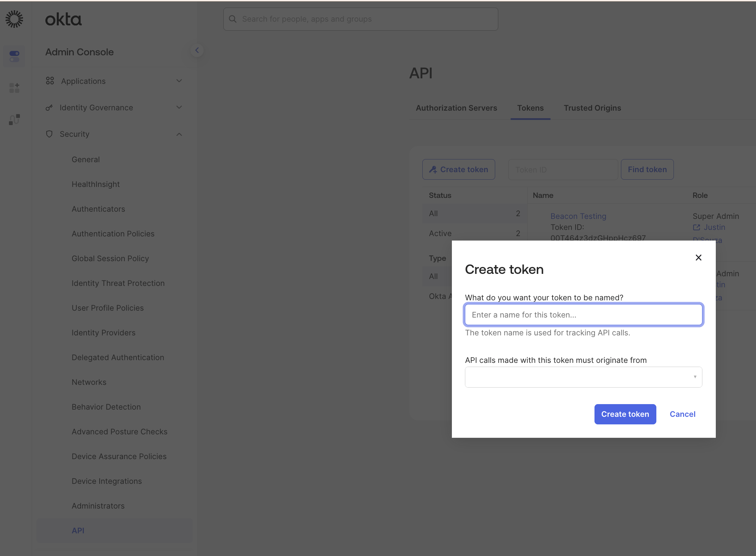
Task: Collapse sidebar with the chevron arrow button
Action: (197, 51)
